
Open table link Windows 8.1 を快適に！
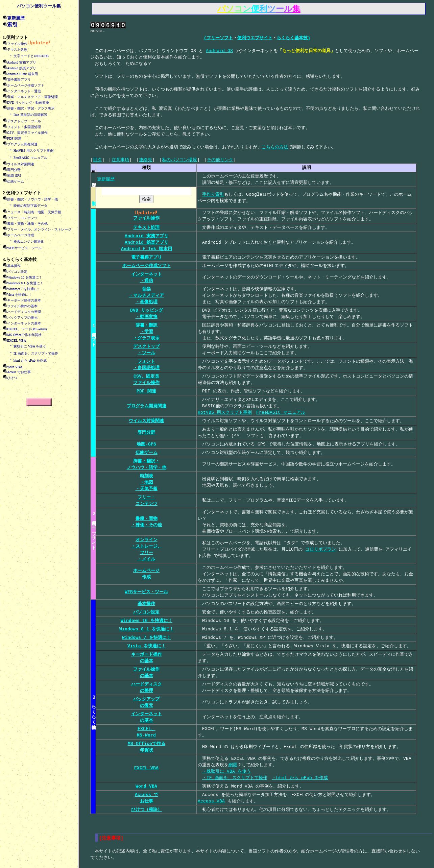tap(146, 629)
